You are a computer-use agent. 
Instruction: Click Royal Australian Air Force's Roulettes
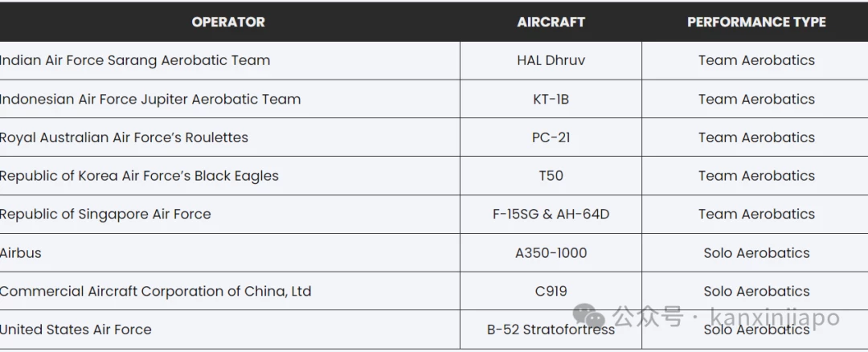pyautogui.click(x=124, y=137)
